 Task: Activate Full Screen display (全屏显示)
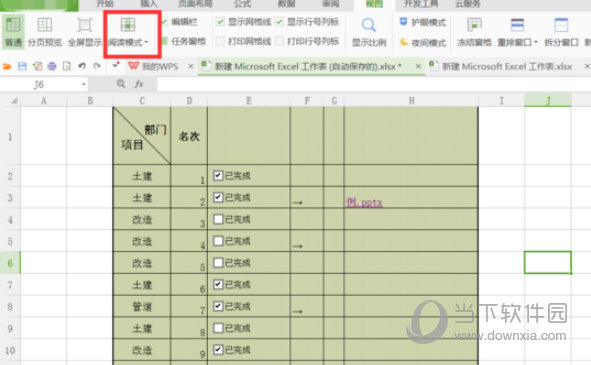[x=84, y=32]
